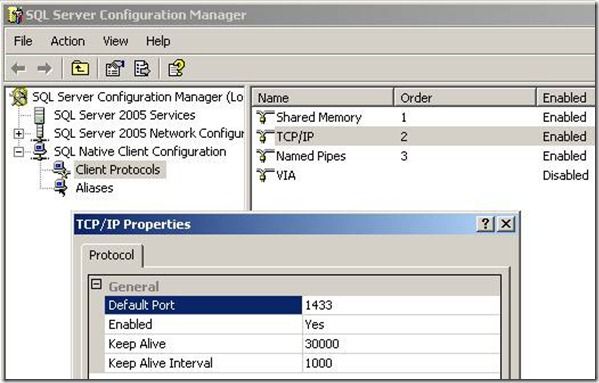
Task: Click the SQL Server 2005 Network Configuration icon
Action: coord(40,134)
